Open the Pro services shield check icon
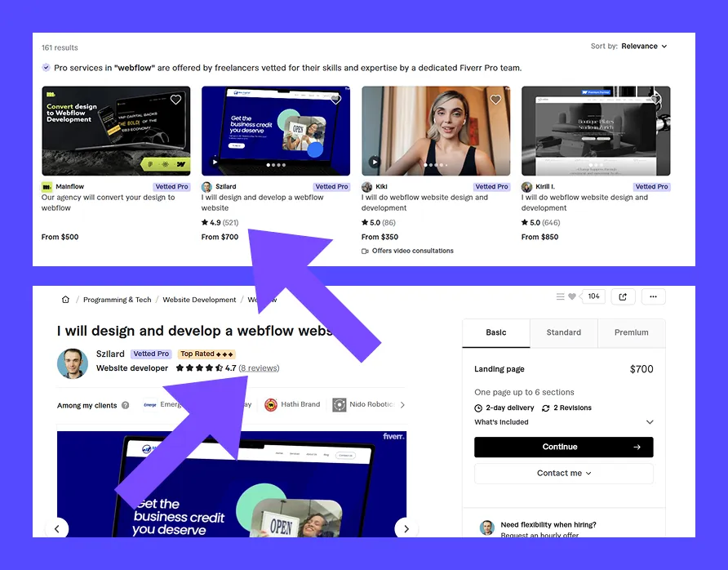 46,67
